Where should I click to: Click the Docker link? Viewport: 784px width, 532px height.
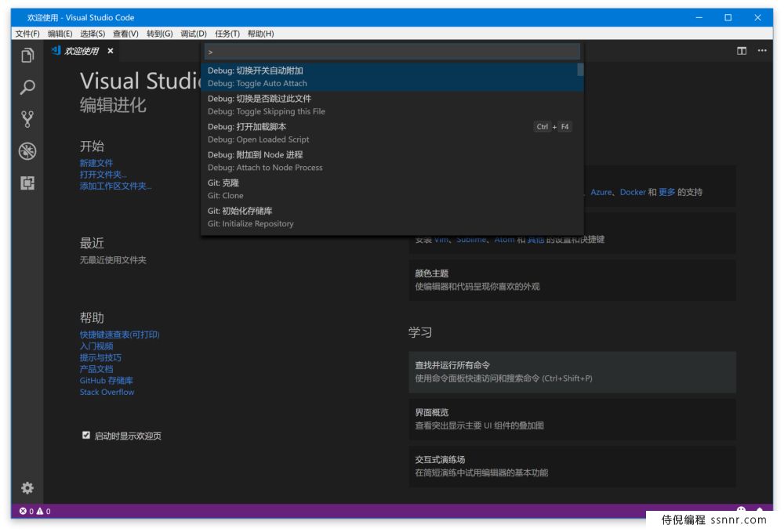click(633, 192)
